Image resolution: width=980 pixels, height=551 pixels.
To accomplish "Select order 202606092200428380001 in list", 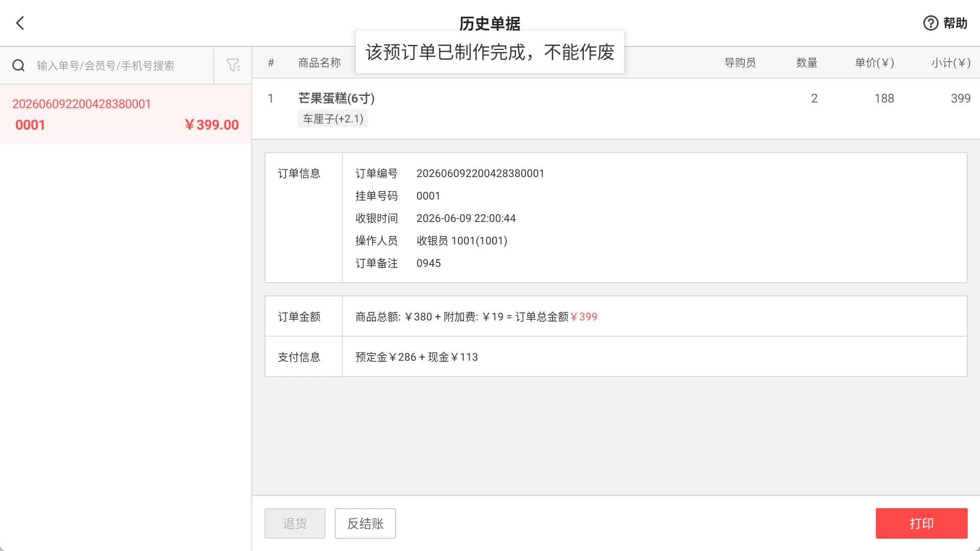I will coord(126,114).
